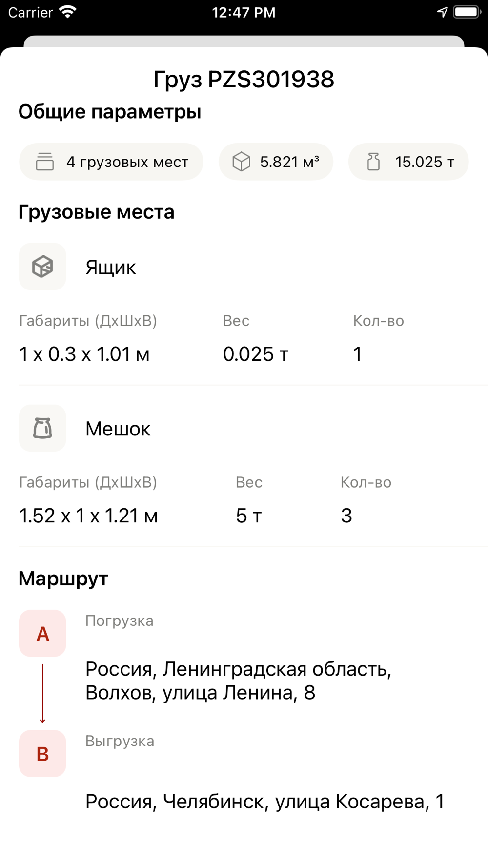Tap the stacked cargo places icon

click(45, 162)
